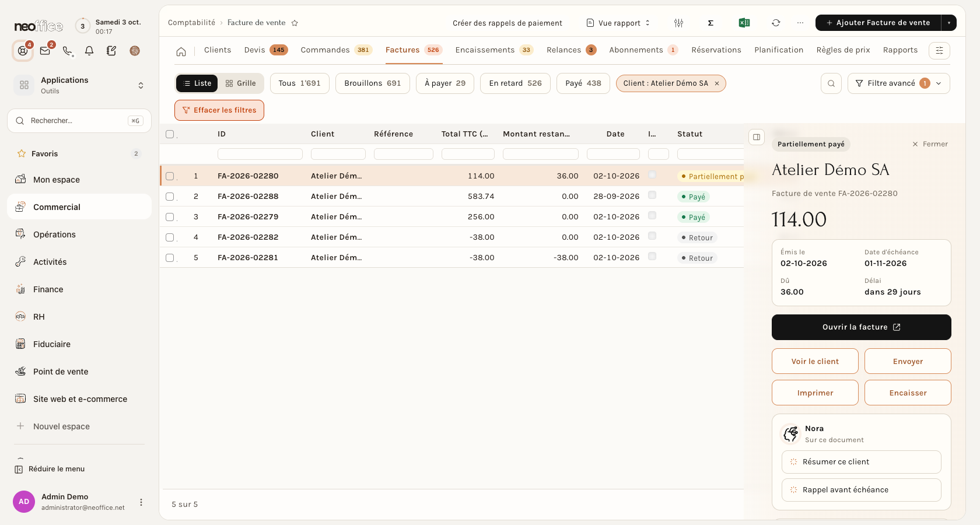Open the notifications bell
The image size is (980, 525).
(x=89, y=51)
